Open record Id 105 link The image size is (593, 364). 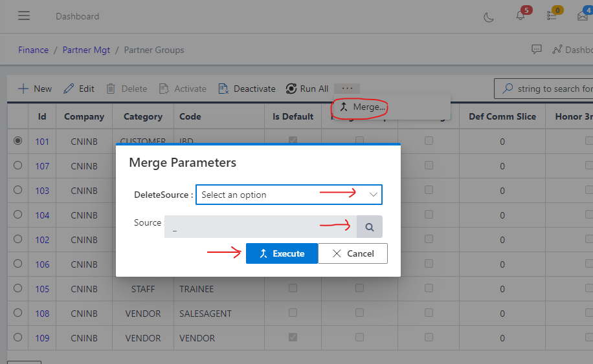click(42, 289)
